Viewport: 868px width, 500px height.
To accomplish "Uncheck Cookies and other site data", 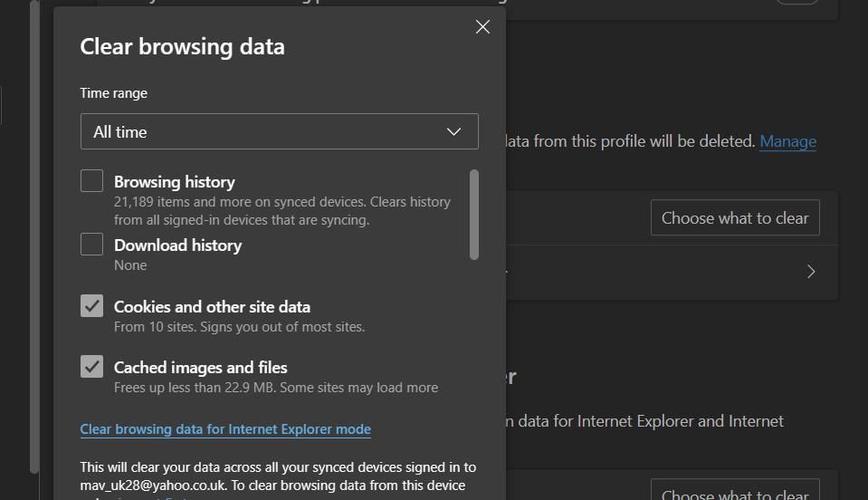I will coord(92,306).
